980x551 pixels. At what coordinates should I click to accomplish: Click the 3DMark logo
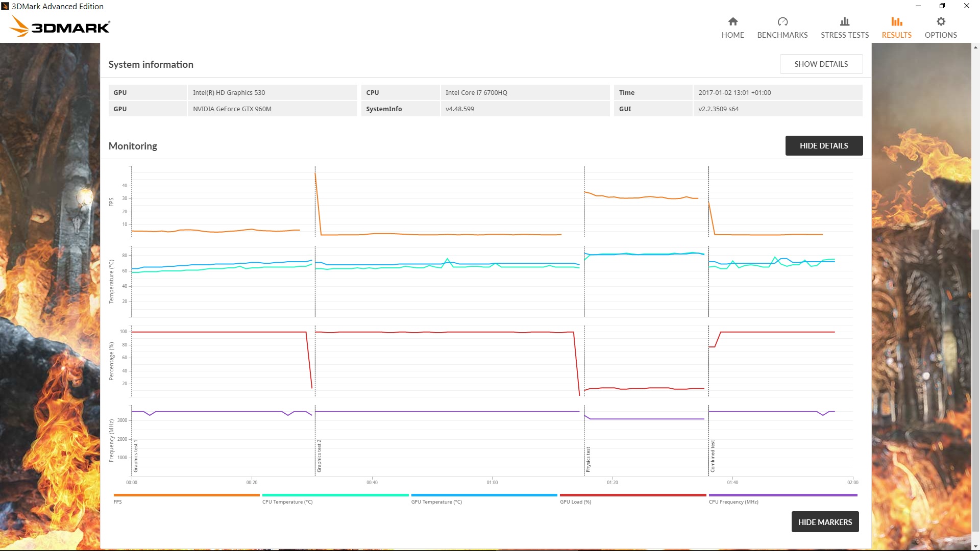(x=60, y=26)
